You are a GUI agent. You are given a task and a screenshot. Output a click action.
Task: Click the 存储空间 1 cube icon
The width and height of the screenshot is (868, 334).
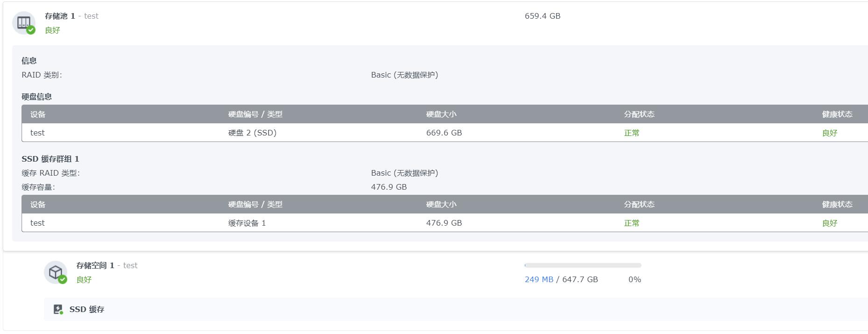click(56, 272)
